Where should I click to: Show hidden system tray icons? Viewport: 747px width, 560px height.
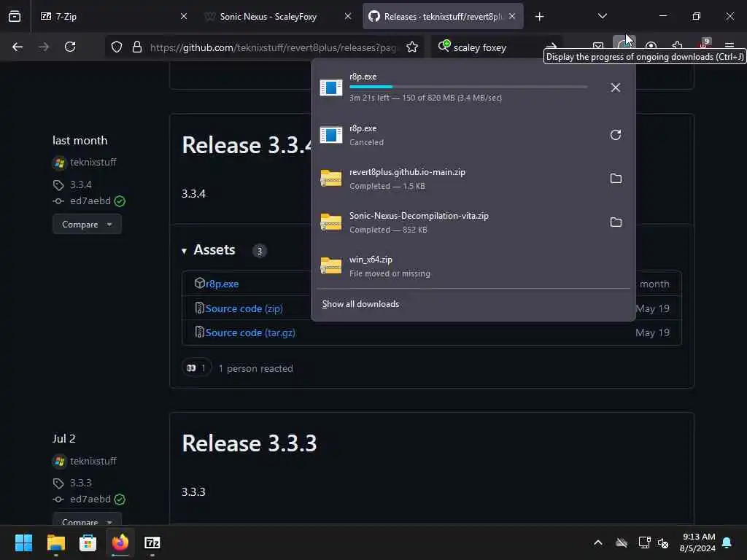pyautogui.click(x=598, y=542)
